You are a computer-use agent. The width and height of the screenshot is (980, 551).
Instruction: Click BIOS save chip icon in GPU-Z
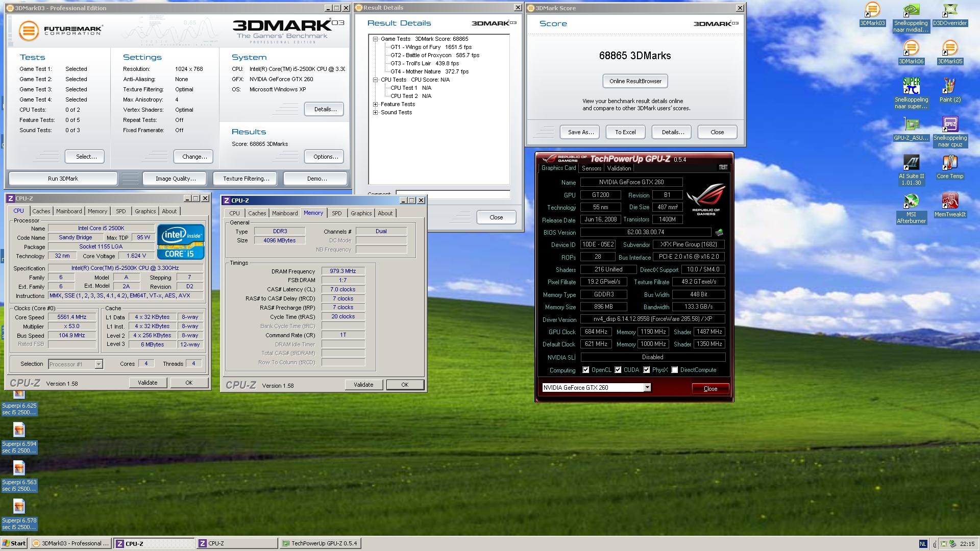click(719, 233)
